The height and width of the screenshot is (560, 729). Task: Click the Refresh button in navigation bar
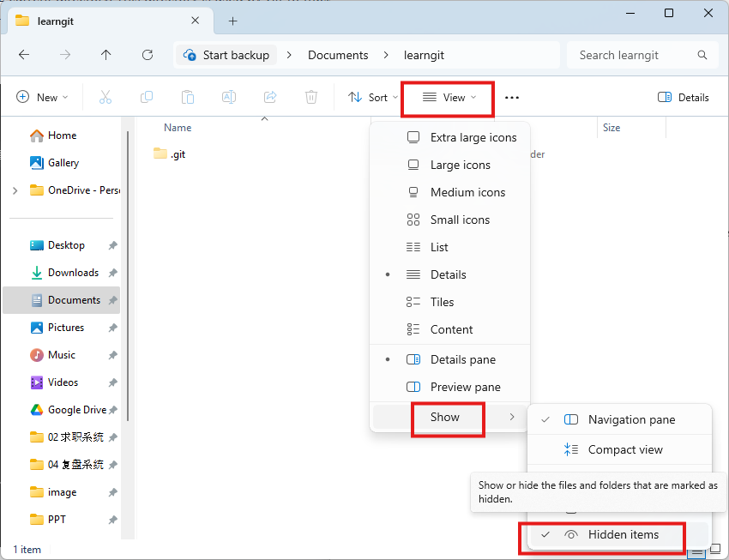[x=147, y=55]
